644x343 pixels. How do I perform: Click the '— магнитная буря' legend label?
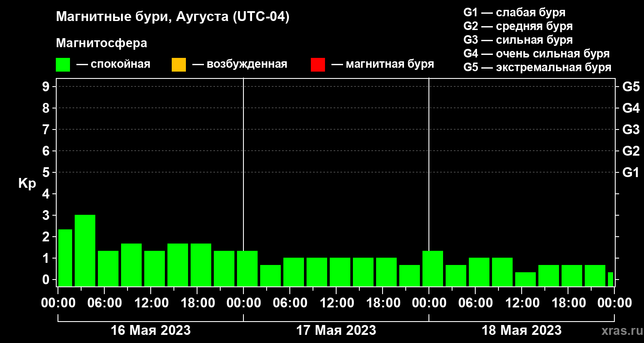pos(383,64)
